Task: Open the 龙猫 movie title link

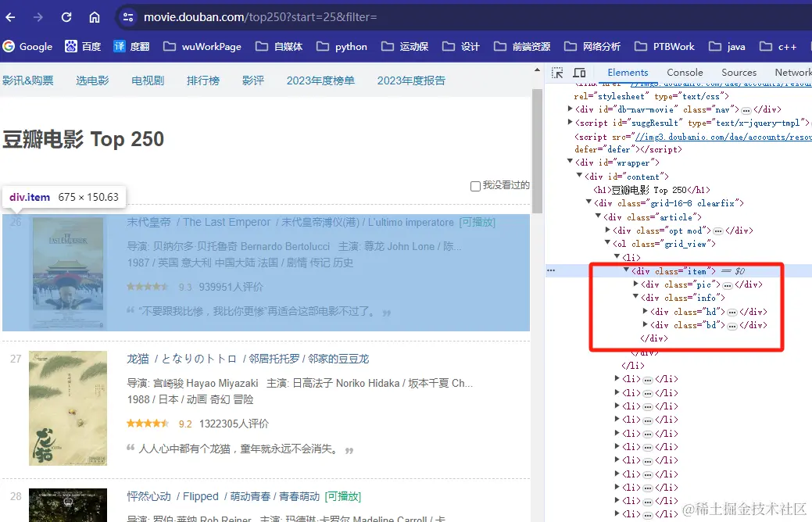Action: [x=248, y=359]
